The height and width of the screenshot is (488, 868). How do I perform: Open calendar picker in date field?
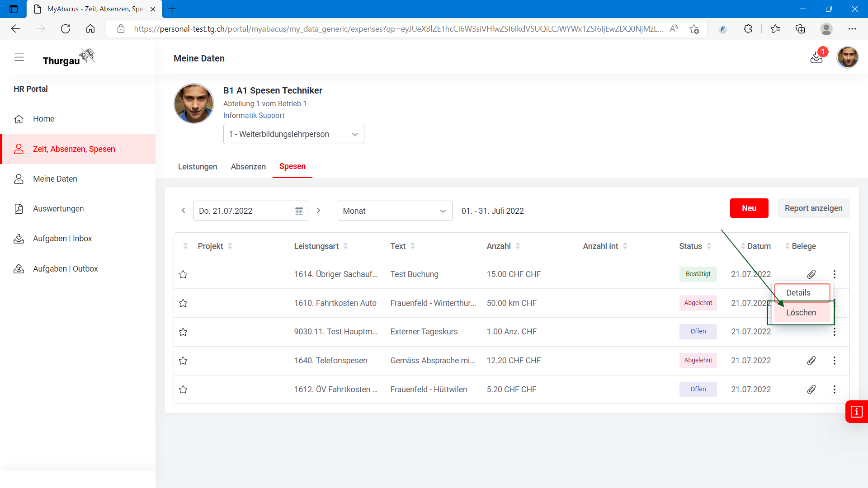(299, 211)
